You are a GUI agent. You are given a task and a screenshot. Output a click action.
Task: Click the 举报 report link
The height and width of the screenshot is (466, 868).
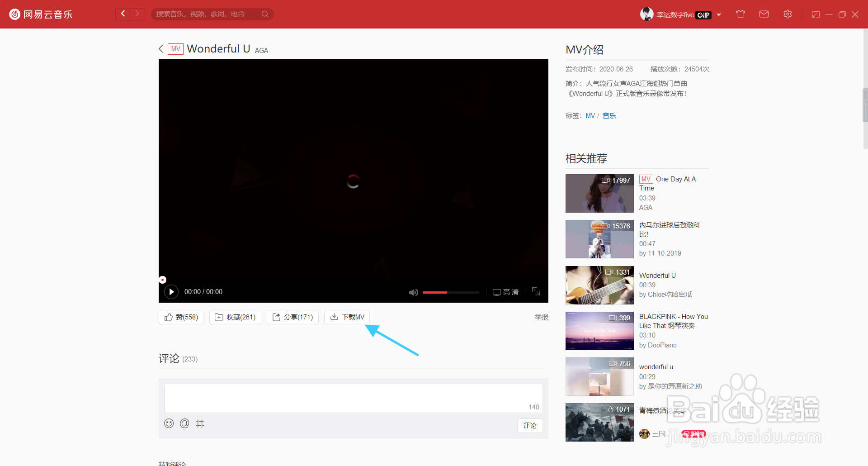(x=541, y=317)
